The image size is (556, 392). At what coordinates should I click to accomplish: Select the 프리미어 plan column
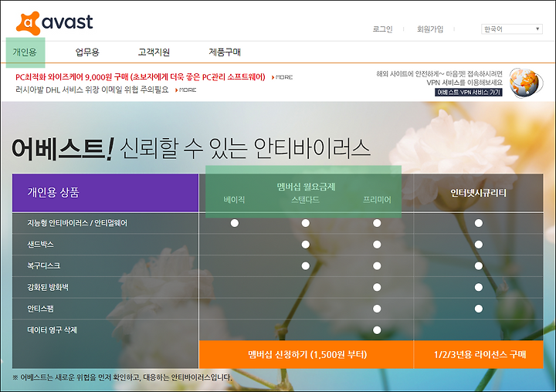pos(377,200)
